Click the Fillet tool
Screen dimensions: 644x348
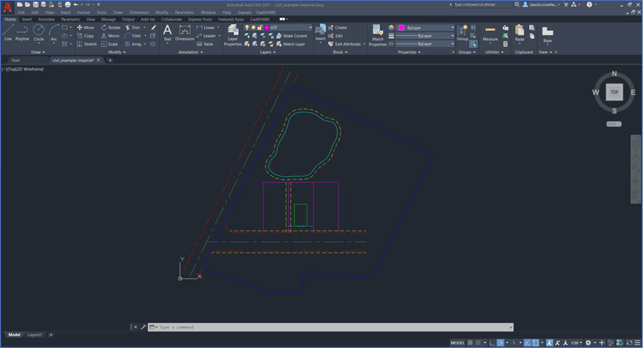tap(133, 36)
